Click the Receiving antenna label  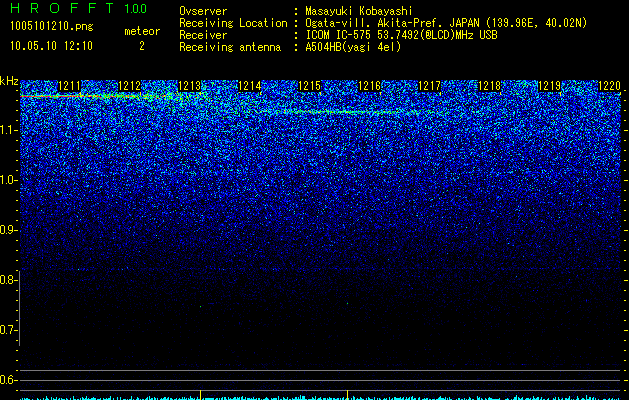pos(230,47)
